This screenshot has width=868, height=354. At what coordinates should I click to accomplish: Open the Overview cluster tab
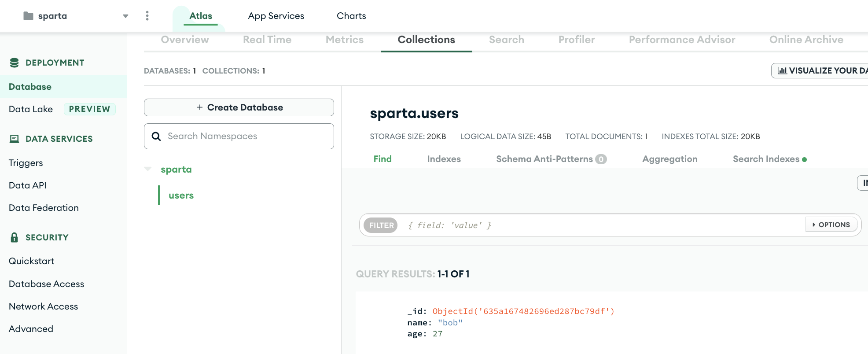tap(185, 40)
